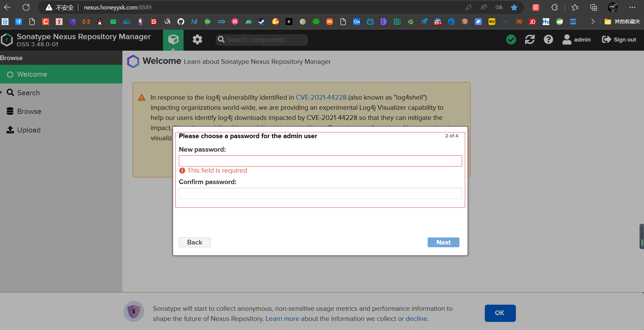The width and height of the screenshot is (644, 330).
Task: Open the GitHub bookmark icon
Action: tap(181, 22)
